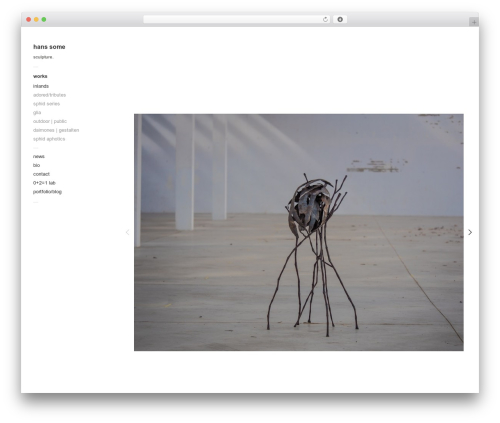Screen dimensions: 500x423
Task: Click the sculpture photograph in the slideshow
Action: (x=299, y=232)
